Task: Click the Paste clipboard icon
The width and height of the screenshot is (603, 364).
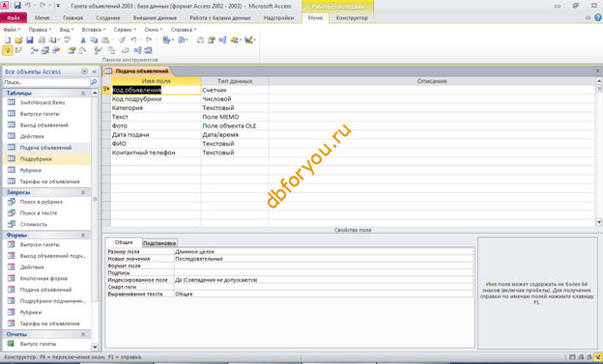Action: pyautogui.click(x=105, y=40)
